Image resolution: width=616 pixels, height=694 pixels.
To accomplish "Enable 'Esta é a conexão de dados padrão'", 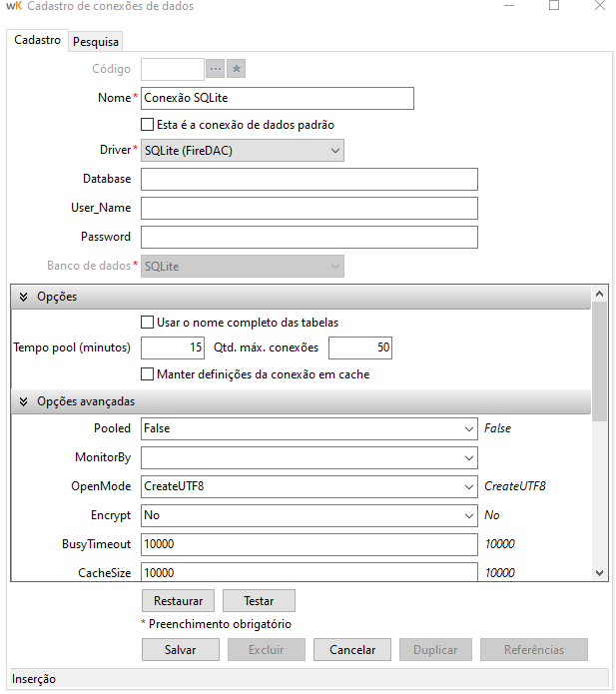I will pyautogui.click(x=148, y=125).
